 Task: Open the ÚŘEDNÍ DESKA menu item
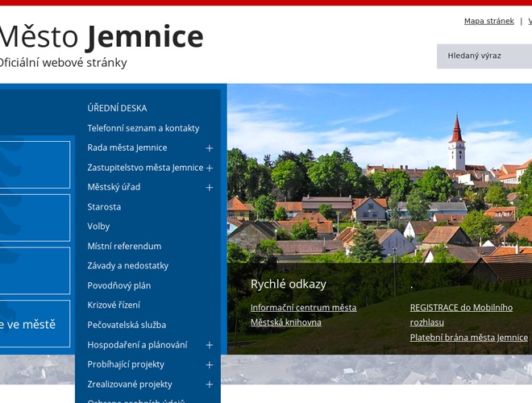coord(117,108)
